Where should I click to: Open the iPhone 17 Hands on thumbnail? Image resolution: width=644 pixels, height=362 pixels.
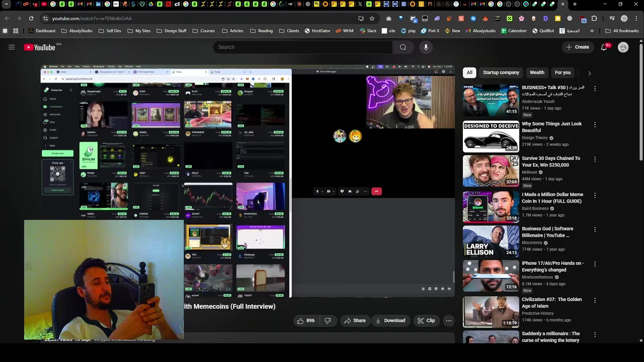tap(491, 276)
